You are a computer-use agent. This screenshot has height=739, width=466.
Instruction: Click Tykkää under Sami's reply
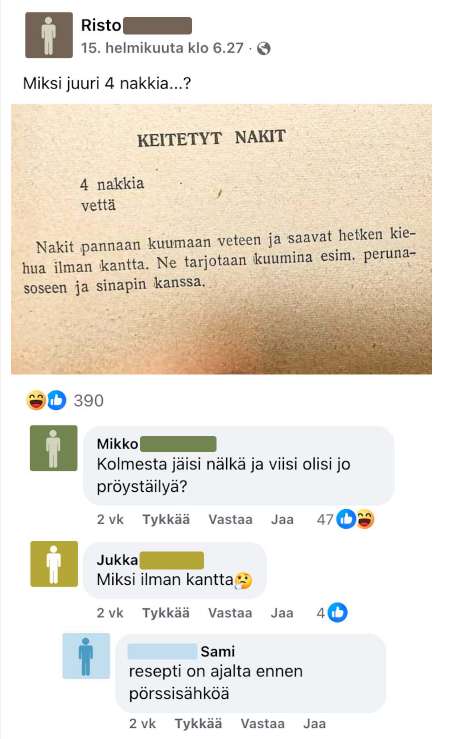tap(198, 723)
